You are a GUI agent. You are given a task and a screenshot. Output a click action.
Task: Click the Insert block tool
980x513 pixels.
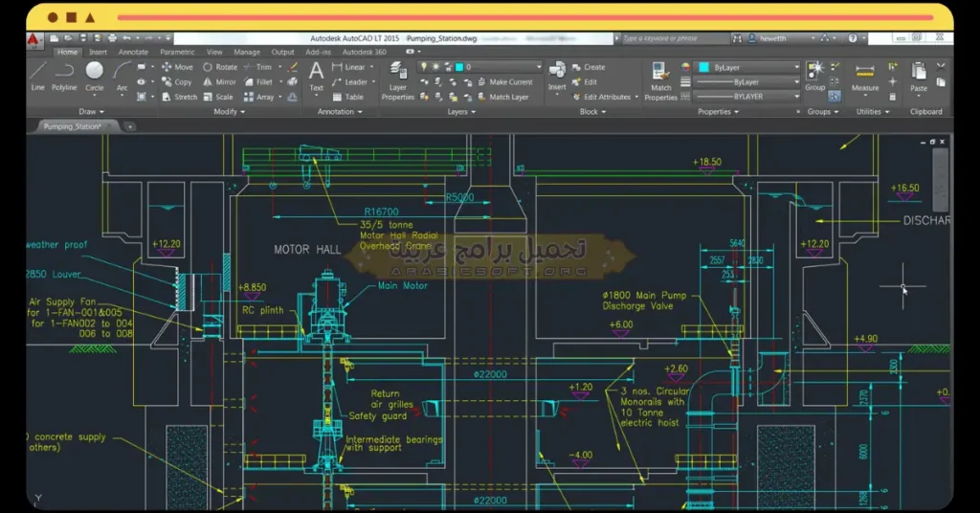557,77
